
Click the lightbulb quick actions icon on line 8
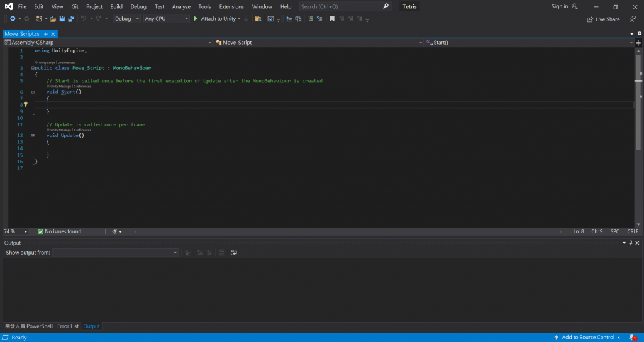tap(25, 104)
